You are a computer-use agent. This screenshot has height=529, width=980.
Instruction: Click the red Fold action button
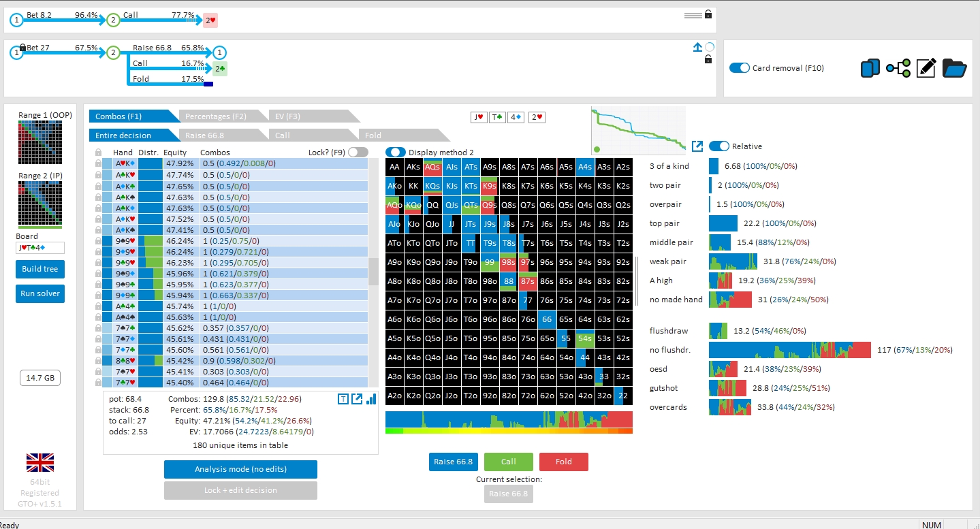564,462
